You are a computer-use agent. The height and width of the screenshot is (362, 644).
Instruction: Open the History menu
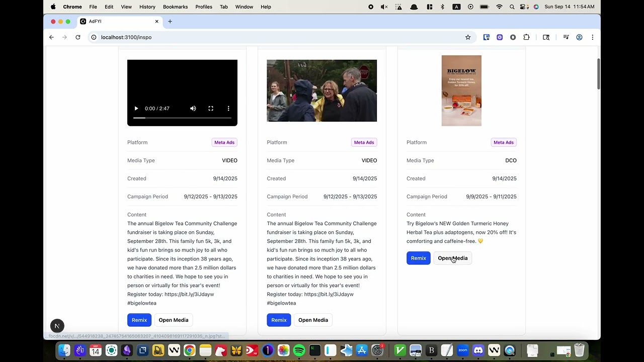click(147, 7)
